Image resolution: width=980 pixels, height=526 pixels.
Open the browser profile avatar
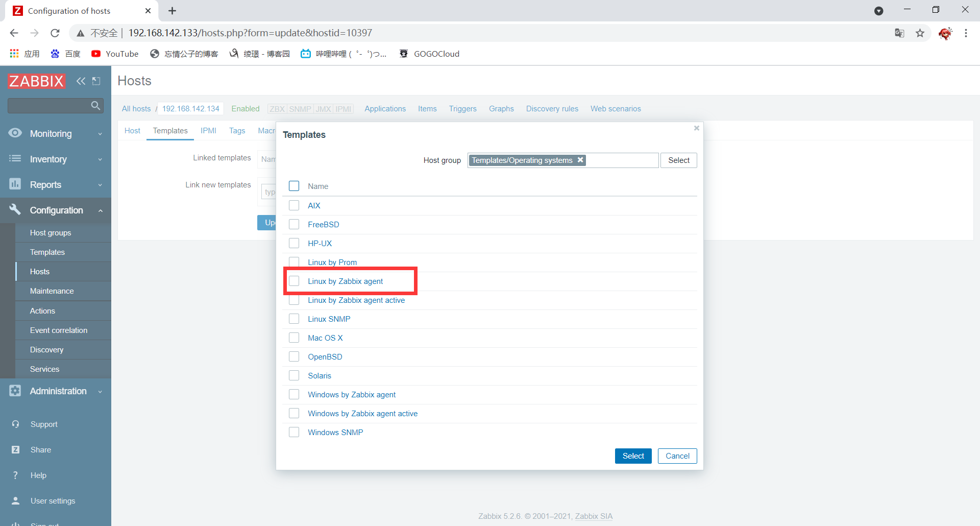click(x=945, y=33)
